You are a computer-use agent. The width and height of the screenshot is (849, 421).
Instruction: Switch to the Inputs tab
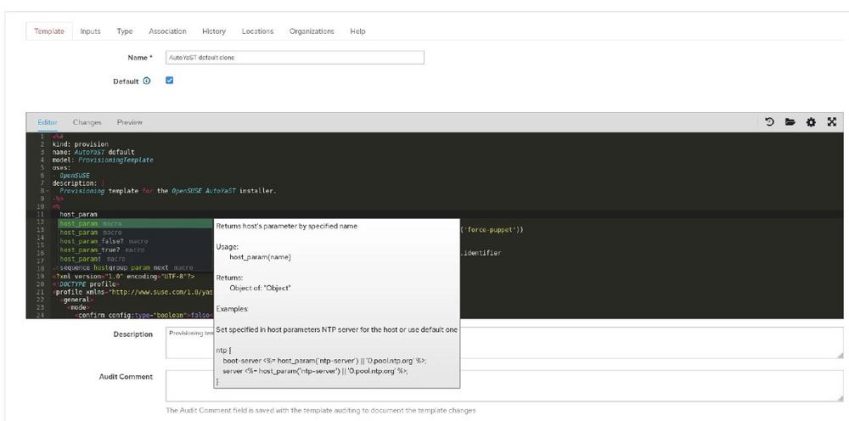click(x=90, y=31)
